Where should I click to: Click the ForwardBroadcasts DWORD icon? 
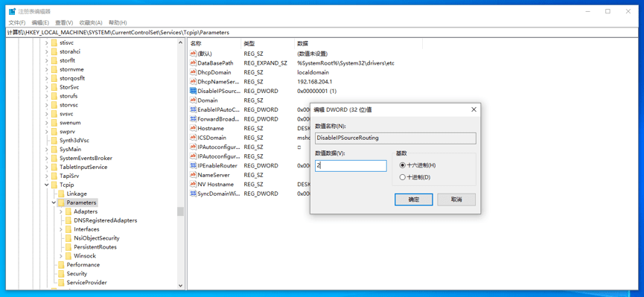194,119
